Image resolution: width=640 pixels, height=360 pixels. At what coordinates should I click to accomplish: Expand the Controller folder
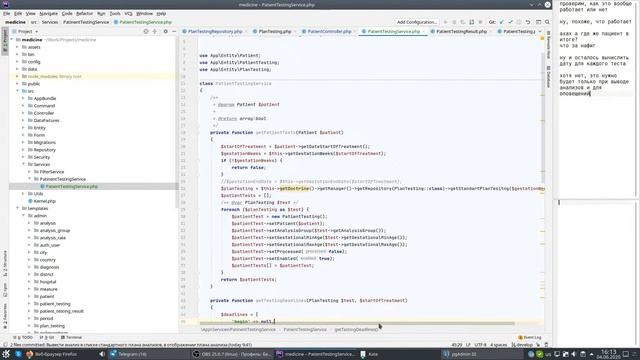coord(24,113)
